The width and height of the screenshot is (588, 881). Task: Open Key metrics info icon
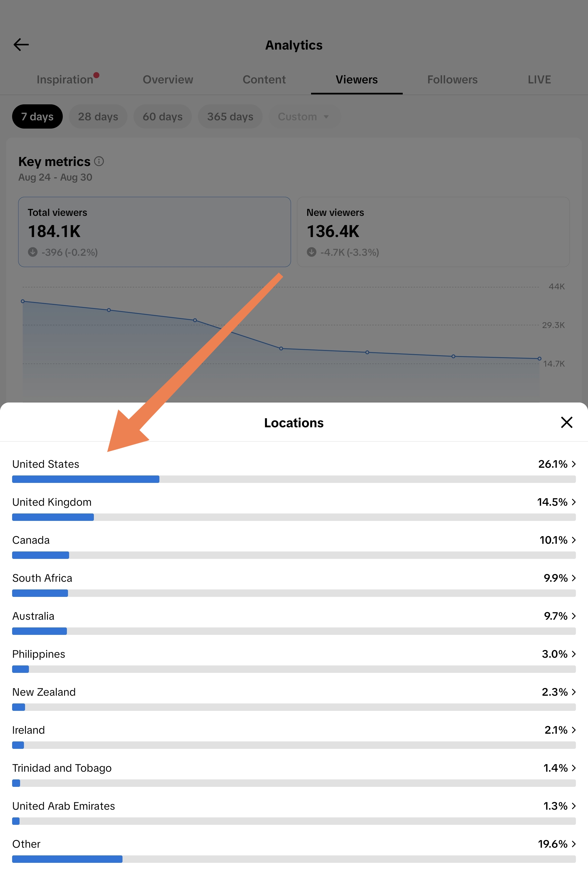click(99, 161)
